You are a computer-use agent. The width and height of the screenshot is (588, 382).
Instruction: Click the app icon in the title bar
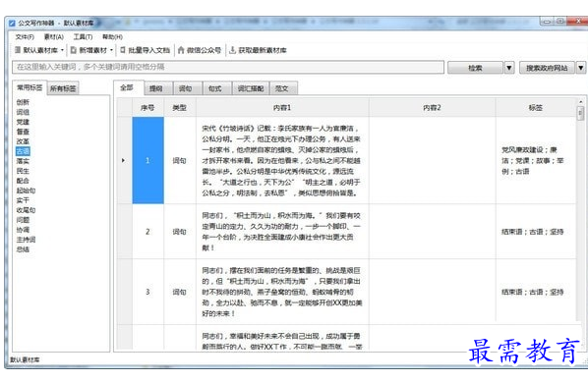coord(12,24)
